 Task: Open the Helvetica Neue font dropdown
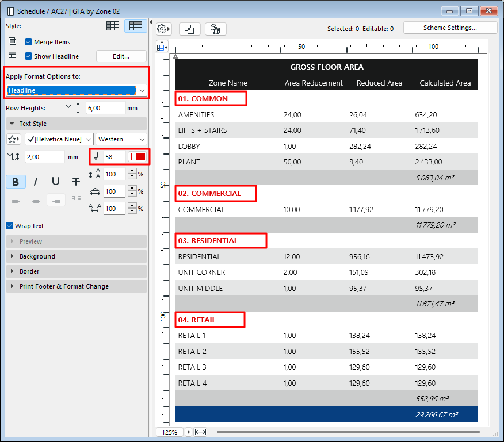59,139
